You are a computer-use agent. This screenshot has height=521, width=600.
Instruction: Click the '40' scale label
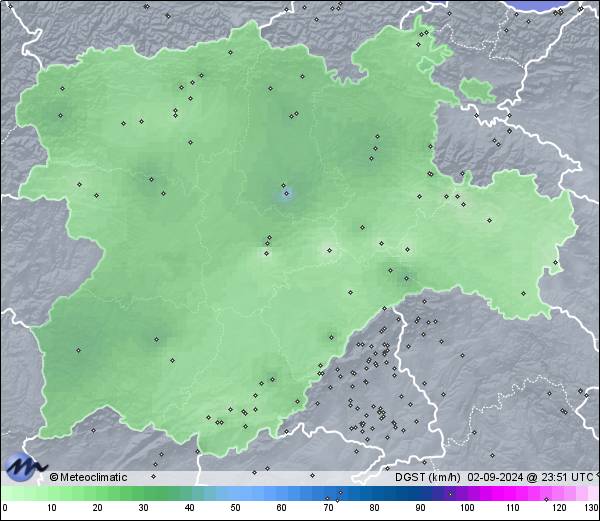(189, 508)
